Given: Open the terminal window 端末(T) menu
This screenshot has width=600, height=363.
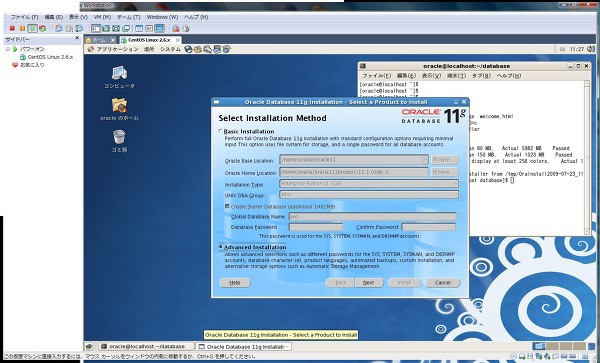Looking at the screenshot, I should [457, 76].
